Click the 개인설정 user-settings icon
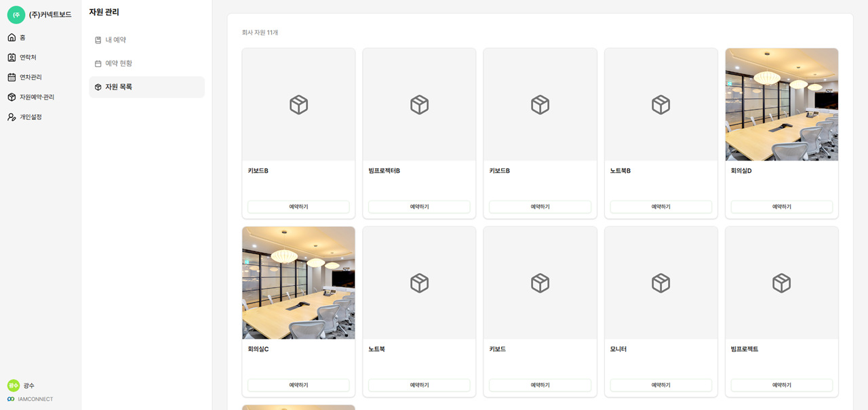Viewport: 868px width, 410px height. [x=12, y=117]
